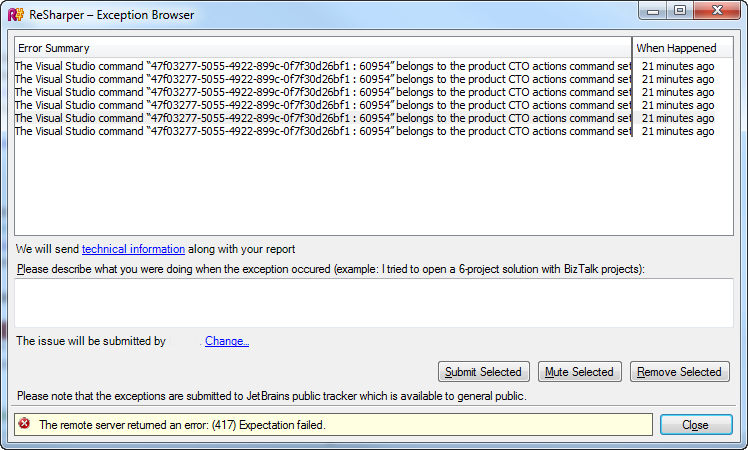Click the When Happened column header
Image resolution: width=748 pixels, height=450 pixels.
[x=683, y=48]
